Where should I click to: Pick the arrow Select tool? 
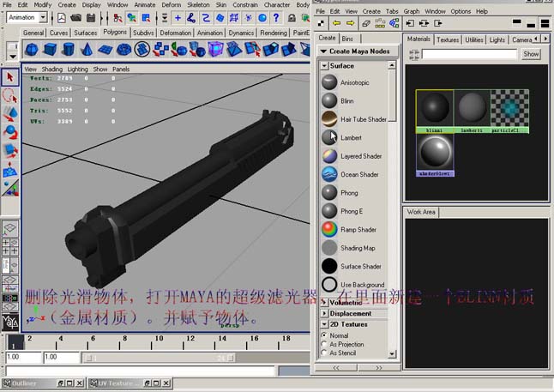tap(10, 77)
